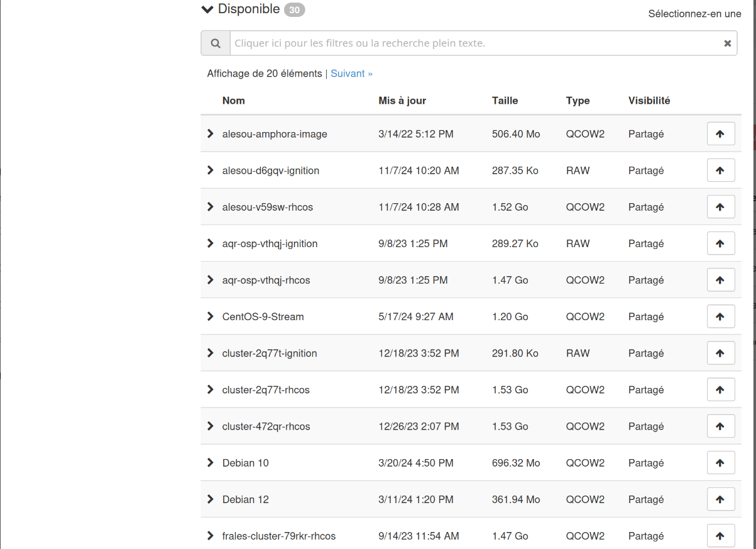The height and width of the screenshot is (549, 756).
Task: Select alesou-v59sw-rhcos with its up-arrow button
Action: [x=720, y=207]
